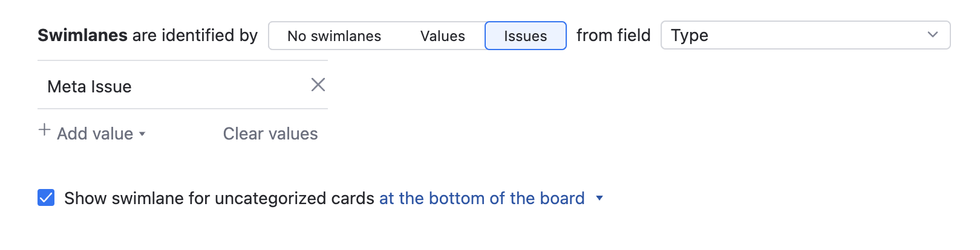Viewport: 980px width, 250px height.
Task: Click the Clear values link
Action: coord(270,133)
